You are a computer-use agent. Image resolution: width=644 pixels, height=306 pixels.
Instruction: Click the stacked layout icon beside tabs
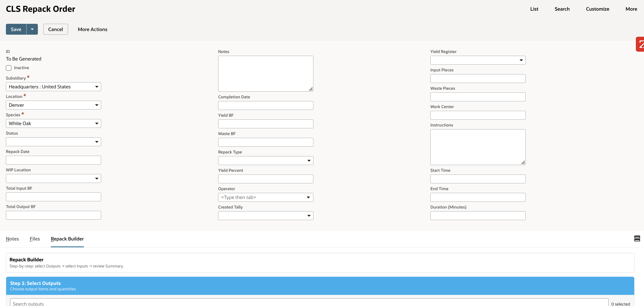point(637,238)
